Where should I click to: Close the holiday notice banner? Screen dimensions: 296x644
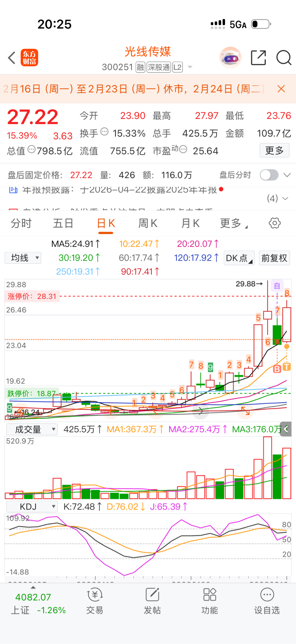(281, 89)
